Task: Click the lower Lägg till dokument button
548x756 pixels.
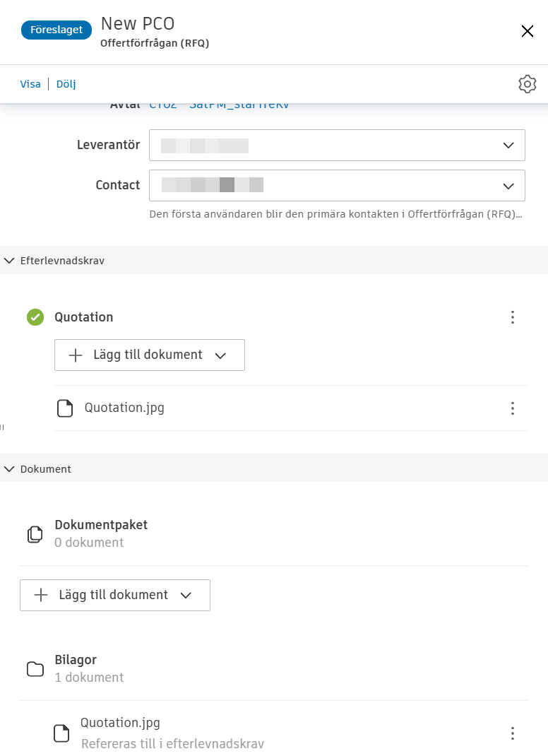Action: pyautogui.click(x=114, y=595)
